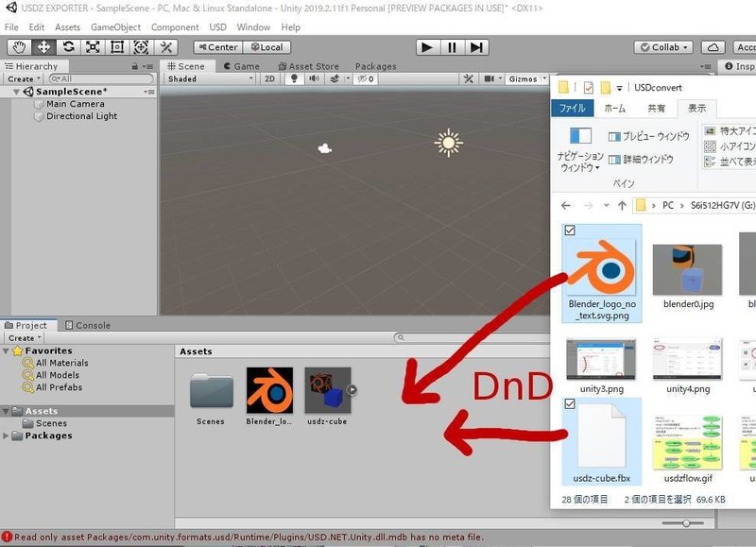This screenshot has height=547, width=756.
Task: Select the Rotate tool
Action: pyautogui.click(x=68, y=47)
